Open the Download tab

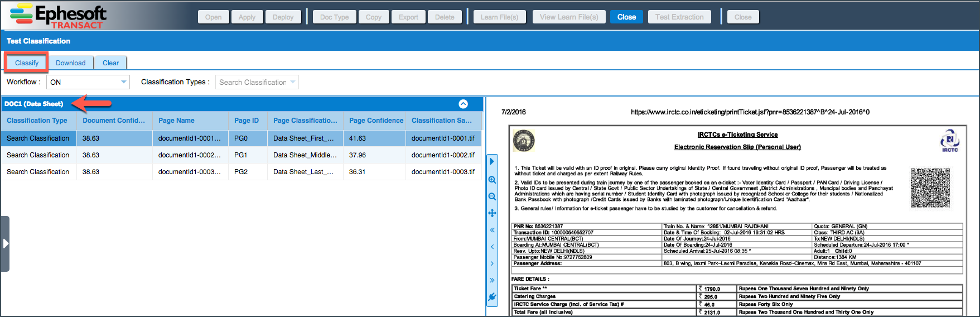(71, 63)
